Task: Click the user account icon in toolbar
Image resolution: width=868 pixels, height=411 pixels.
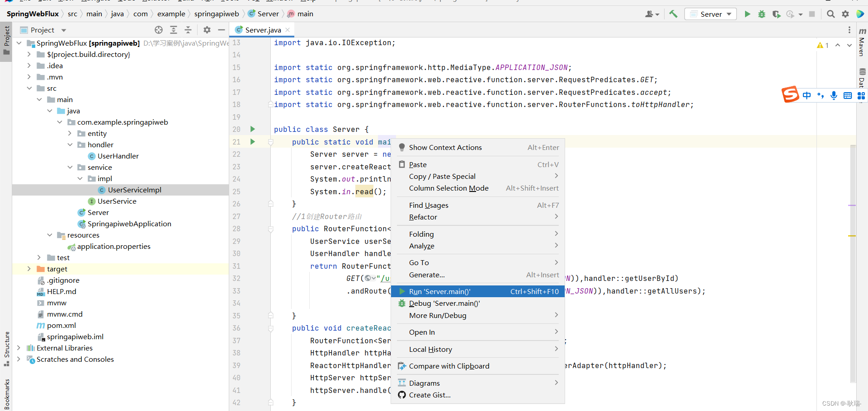Action: [x=652, y=14]
